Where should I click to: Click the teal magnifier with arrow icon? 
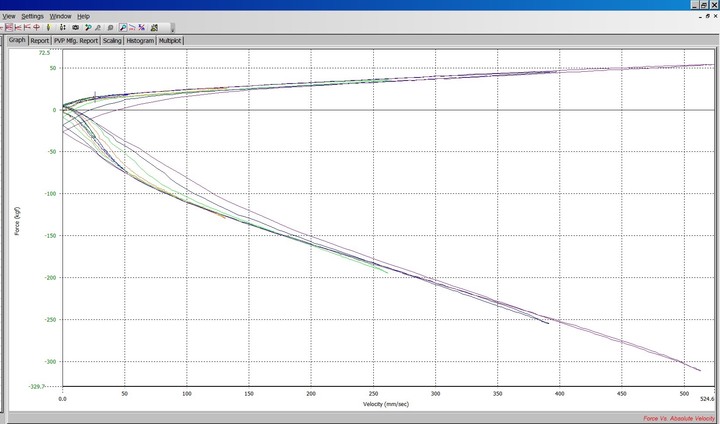click(88, 28)
